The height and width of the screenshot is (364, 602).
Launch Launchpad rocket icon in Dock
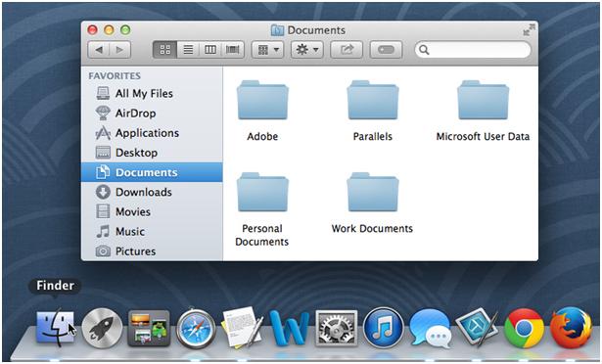pyautogui.click(x=102, y=329)
